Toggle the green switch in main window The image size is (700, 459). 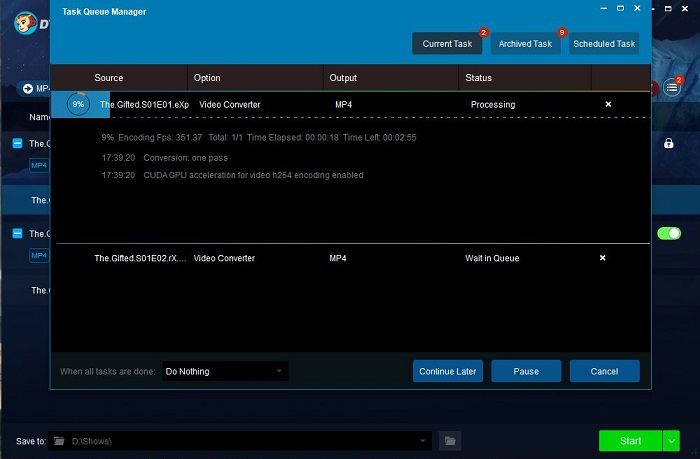pos(669,233)
